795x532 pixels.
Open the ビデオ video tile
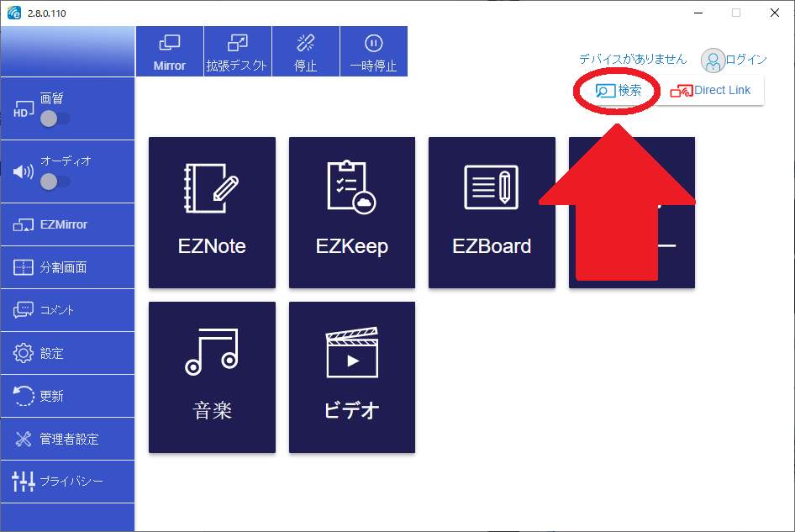coord(352,377)
